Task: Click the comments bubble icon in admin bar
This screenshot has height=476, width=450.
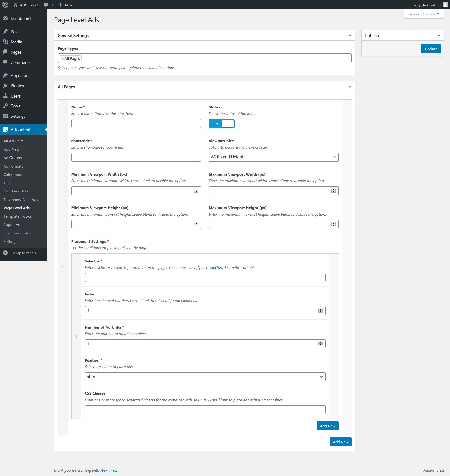Action: [46, 5]
